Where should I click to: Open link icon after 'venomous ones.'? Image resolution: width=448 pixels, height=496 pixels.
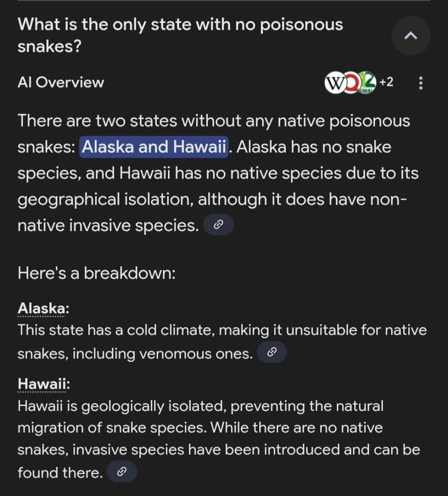point(272,352)
